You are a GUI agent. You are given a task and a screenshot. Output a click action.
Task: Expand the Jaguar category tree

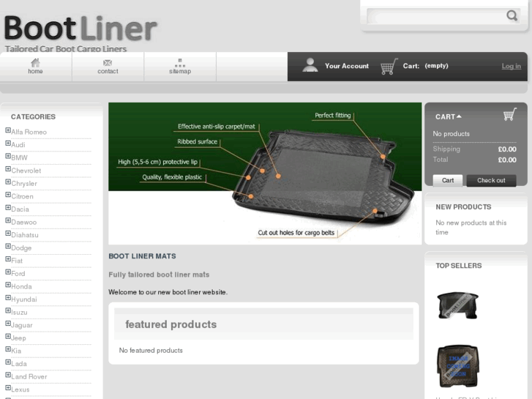(8, 324)
